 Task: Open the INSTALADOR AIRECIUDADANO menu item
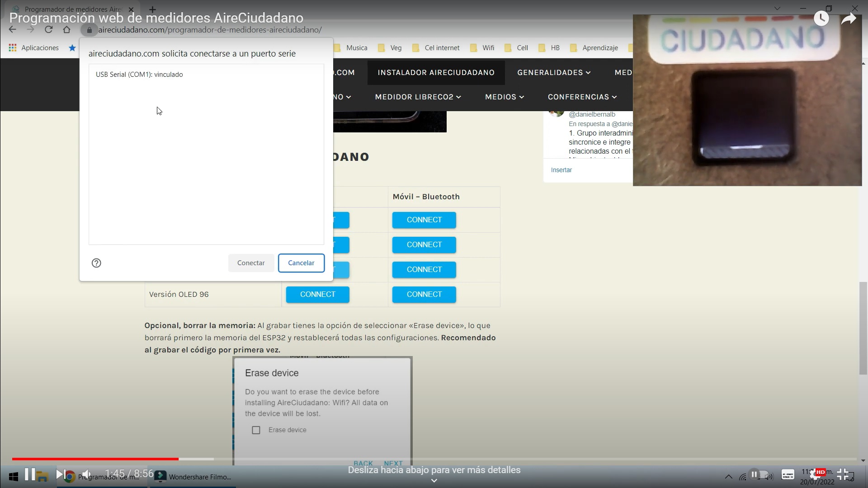(436, 72)
